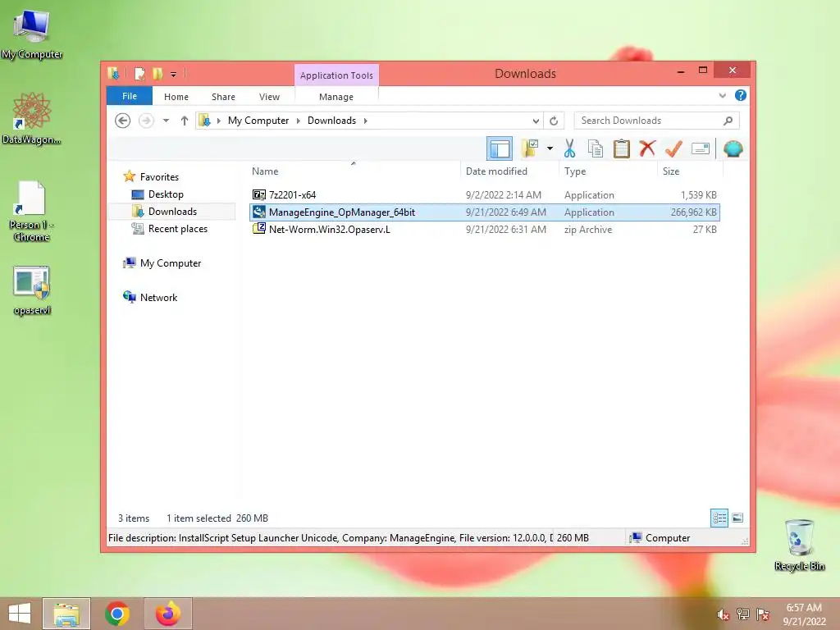The image size is (840, 630).
Task: Click the Forward navigation arrow
Action: pos(146,121)
